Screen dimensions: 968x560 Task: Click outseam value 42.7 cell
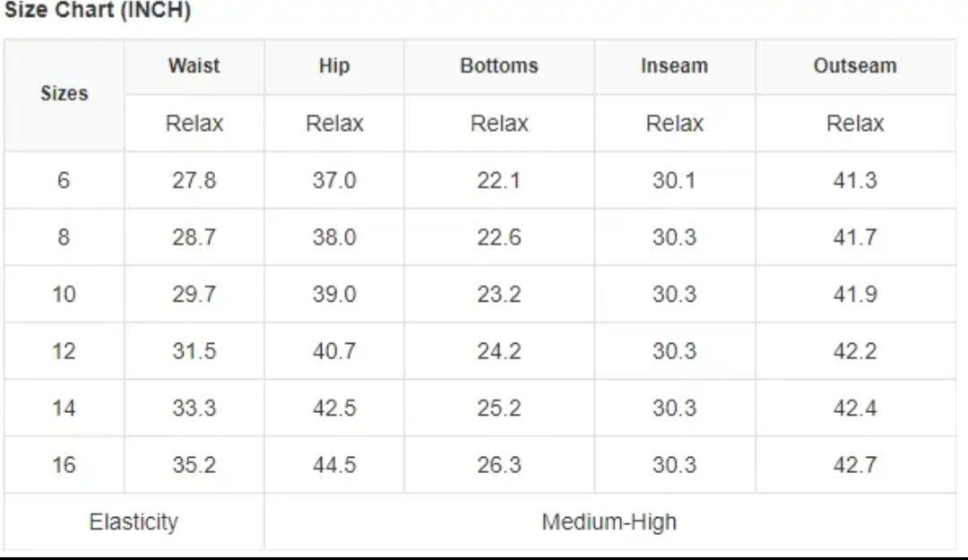(854, 465)
